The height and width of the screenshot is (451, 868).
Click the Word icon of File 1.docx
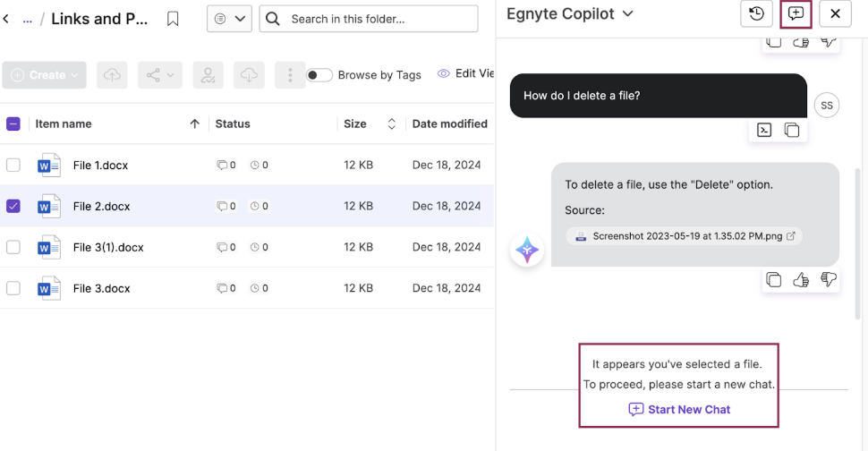pos(48,165)
